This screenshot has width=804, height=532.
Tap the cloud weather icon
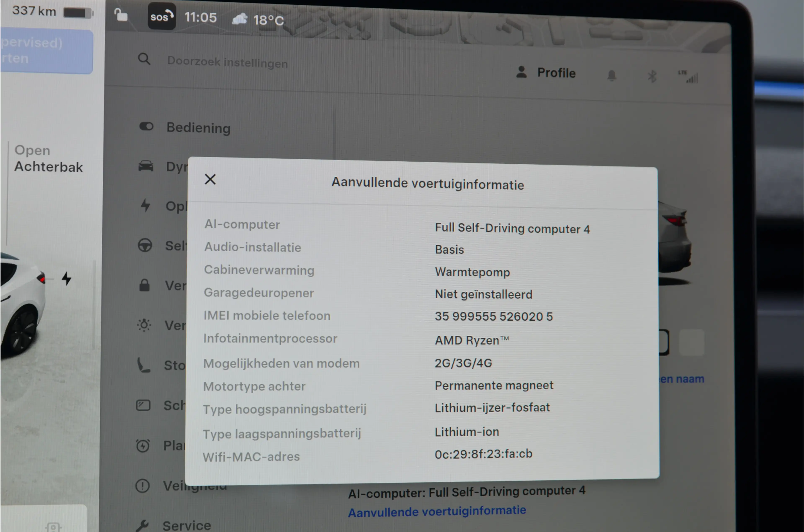point(240,19)
